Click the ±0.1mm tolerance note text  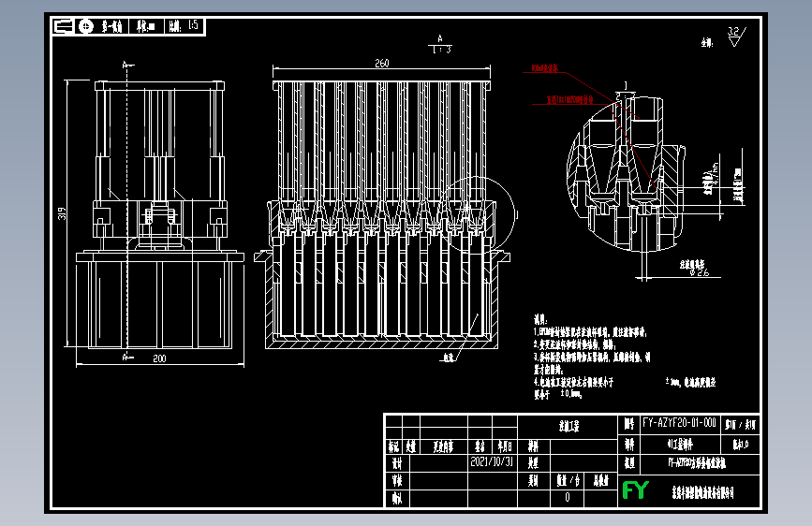(x=571, y=393)
